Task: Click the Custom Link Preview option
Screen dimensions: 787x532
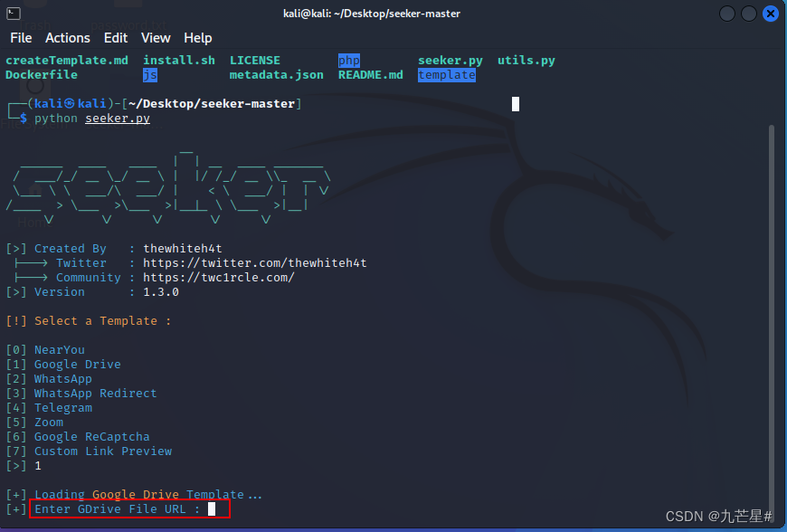Action: coord(103,451)
